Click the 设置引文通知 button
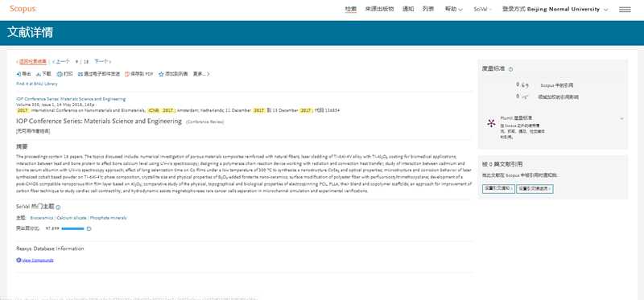The width and height of the screenshot is (644, 300). coord(498,189)
